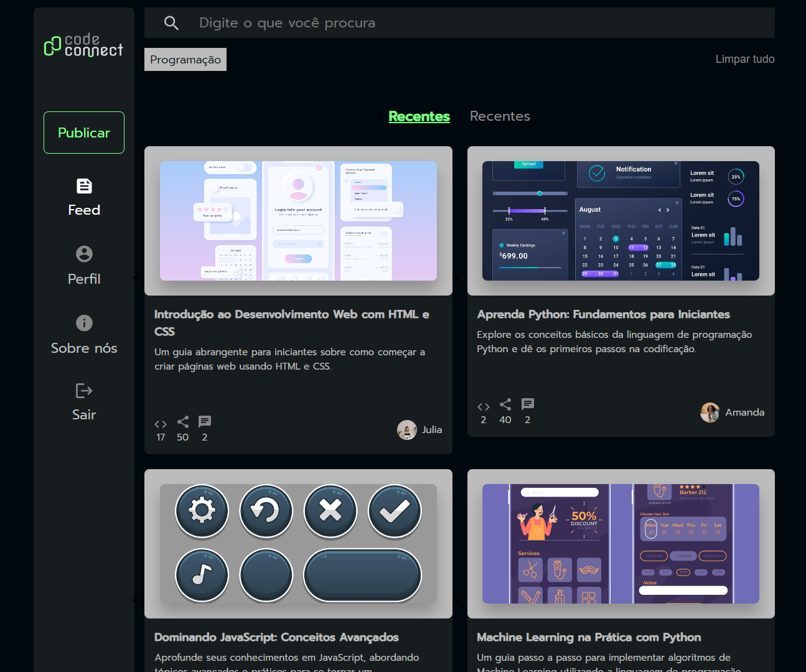
Task: Open comments on the Aprenda Python post
Action: point(528,404)
